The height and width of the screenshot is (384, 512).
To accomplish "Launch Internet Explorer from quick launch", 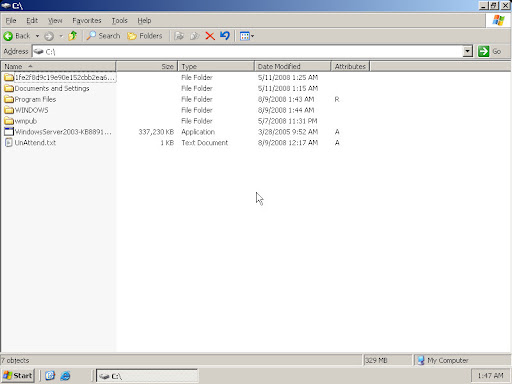I will [x=65, y=376].
